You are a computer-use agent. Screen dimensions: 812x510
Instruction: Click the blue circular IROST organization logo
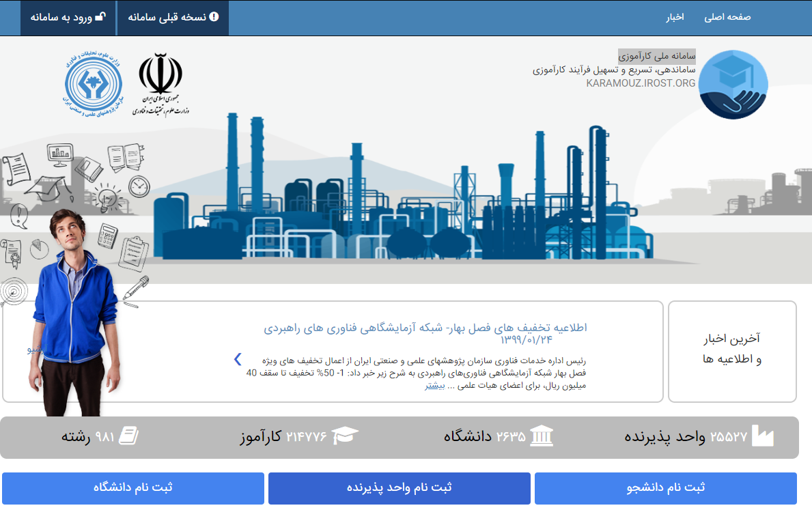94,84
